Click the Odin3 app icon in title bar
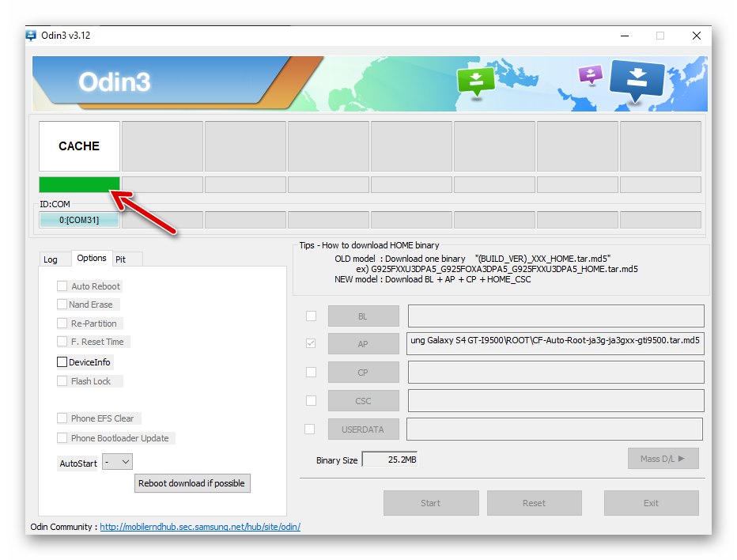Viewport: 737px width, 560px height. (x=31, y=36)
